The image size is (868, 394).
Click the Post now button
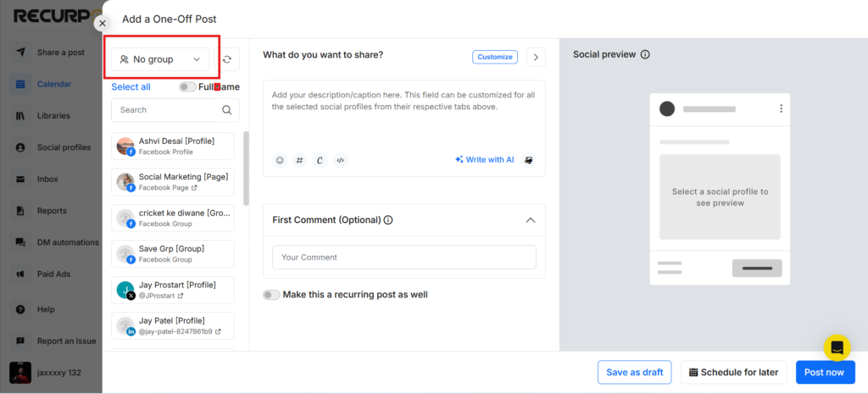pos(824,373)
